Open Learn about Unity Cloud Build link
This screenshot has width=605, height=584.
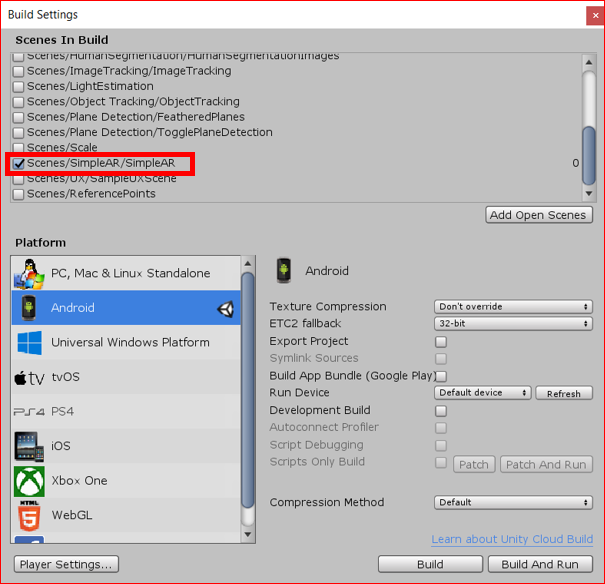pos(512,539)
